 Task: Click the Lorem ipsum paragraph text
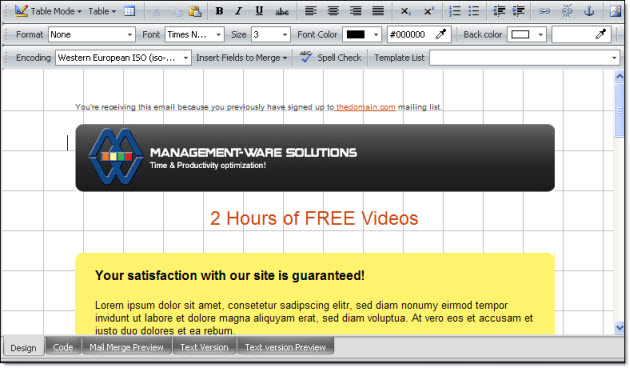(x=314, y=318)
